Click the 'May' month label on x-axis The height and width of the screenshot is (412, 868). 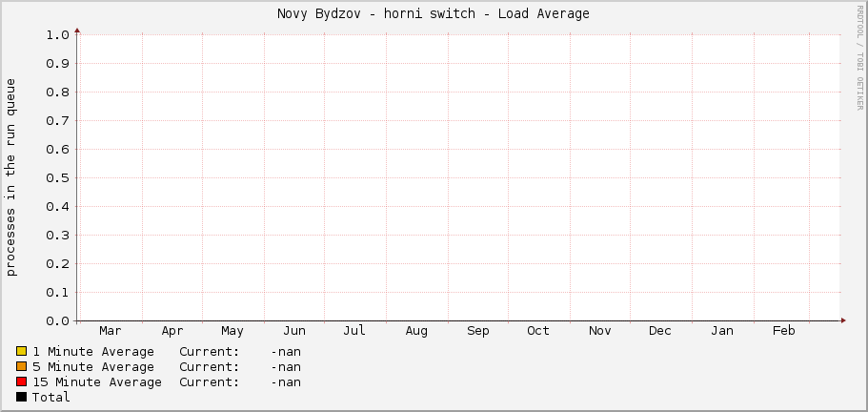(232, 331)
